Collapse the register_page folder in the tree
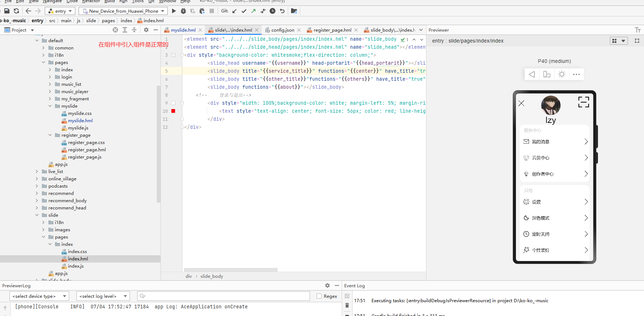This screenshot has width=644, height=316. click(x=50, y=135)
